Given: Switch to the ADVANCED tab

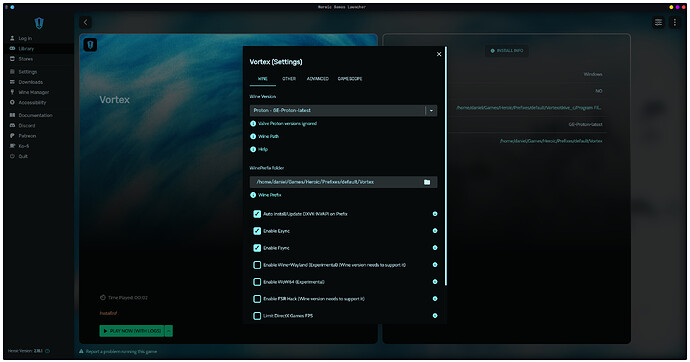Looking at the screenshot, I should tap(318, 79).
